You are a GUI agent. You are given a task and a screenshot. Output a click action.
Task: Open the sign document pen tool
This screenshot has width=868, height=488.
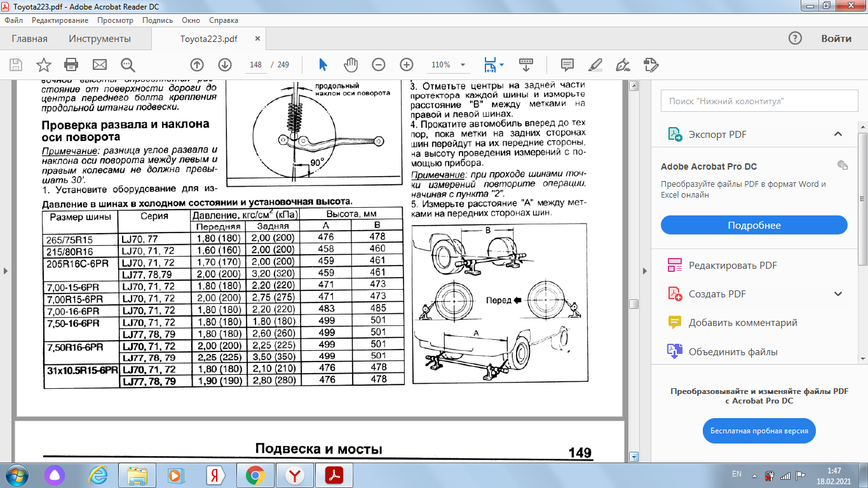pos(623,65)
